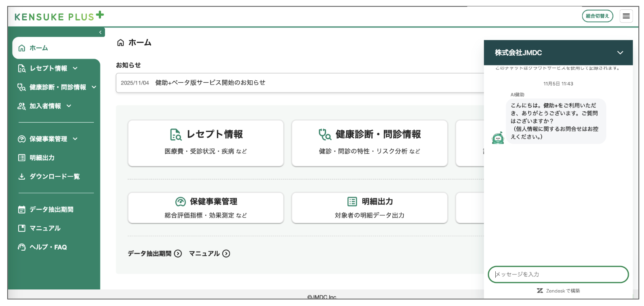Click the 明細出力 sidebar list icon
The width and height of the screenshot is (644, 306).
(22, 157)
